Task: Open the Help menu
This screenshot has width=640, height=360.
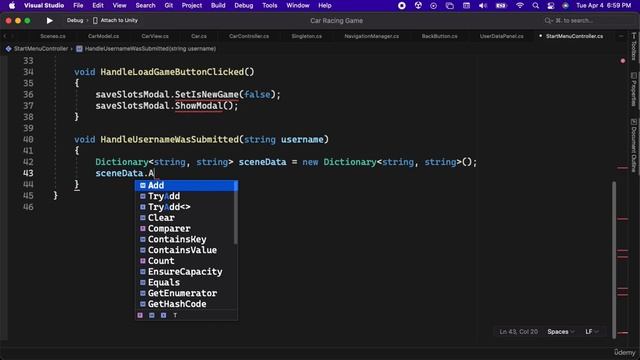Action: (x=324, y=6)
